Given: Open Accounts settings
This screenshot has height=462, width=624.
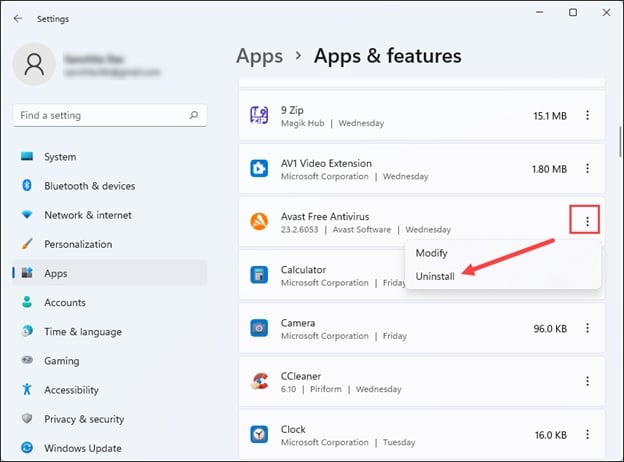Looking at the screenshot, I should 110,302.
